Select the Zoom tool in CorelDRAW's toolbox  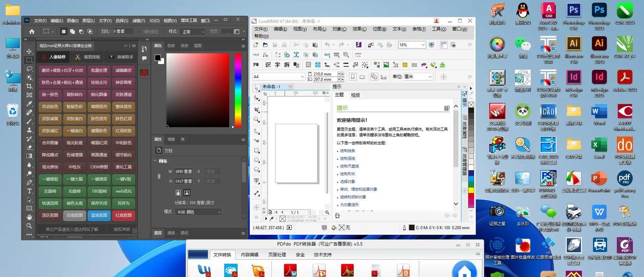tap(257, 119)
